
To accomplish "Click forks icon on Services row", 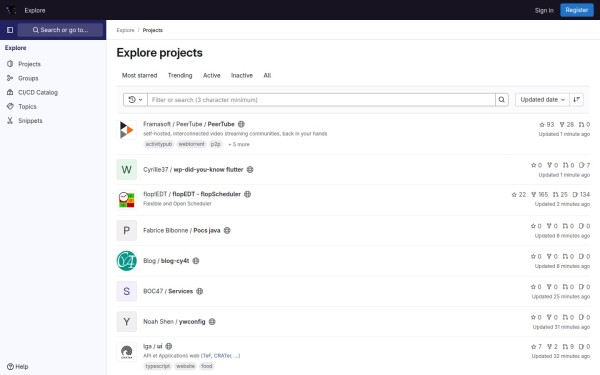I will [549, 287].
